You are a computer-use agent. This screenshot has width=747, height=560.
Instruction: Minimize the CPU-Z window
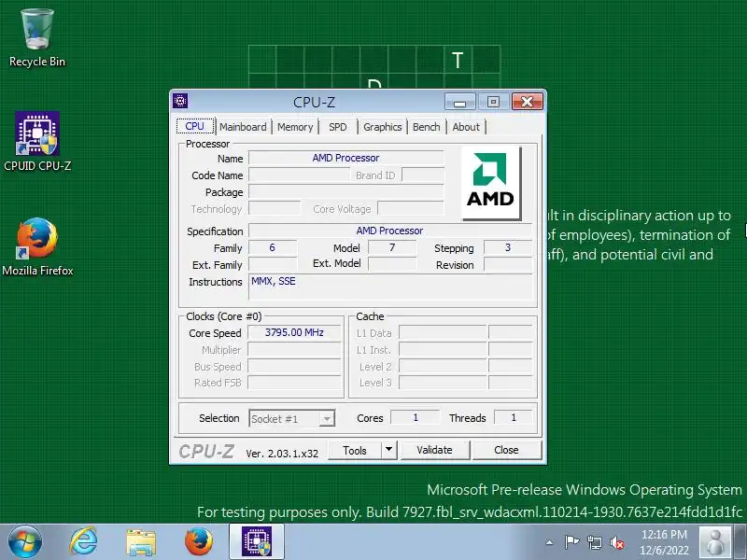[x=459, y=102]
